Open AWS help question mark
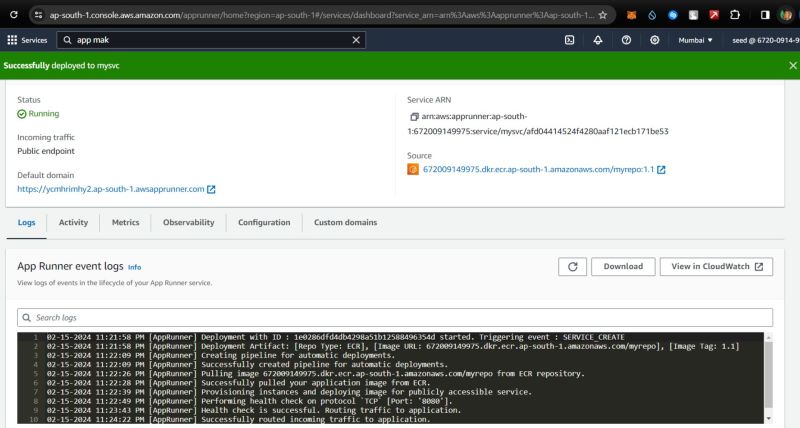The image size is (800, 428). 626,40
